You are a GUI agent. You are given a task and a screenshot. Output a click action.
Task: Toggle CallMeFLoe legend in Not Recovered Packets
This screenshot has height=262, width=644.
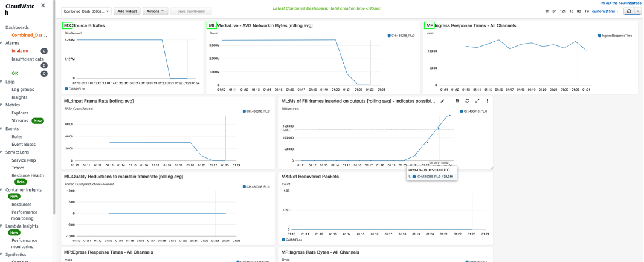click(x=292, y=239)
